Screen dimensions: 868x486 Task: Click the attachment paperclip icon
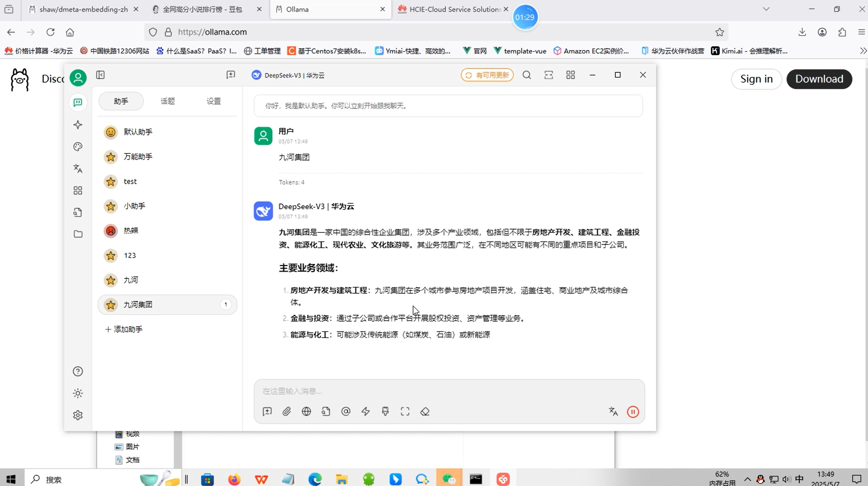(286, 411)
